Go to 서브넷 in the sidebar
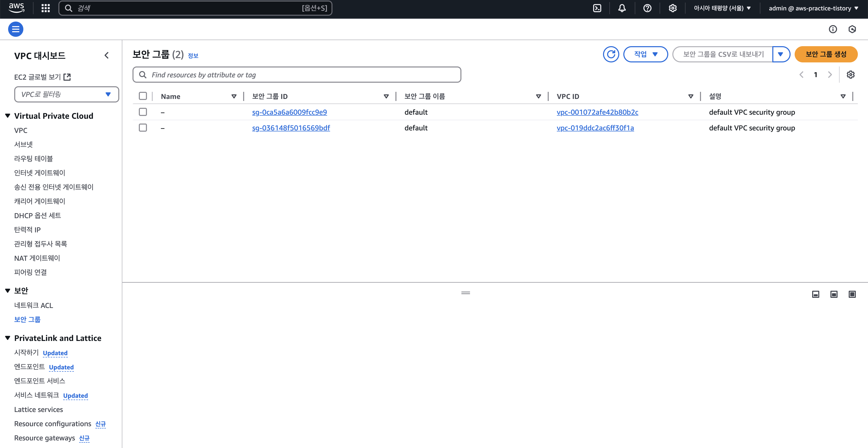Viewport: 868px width, 448px height. coord(23,144)
